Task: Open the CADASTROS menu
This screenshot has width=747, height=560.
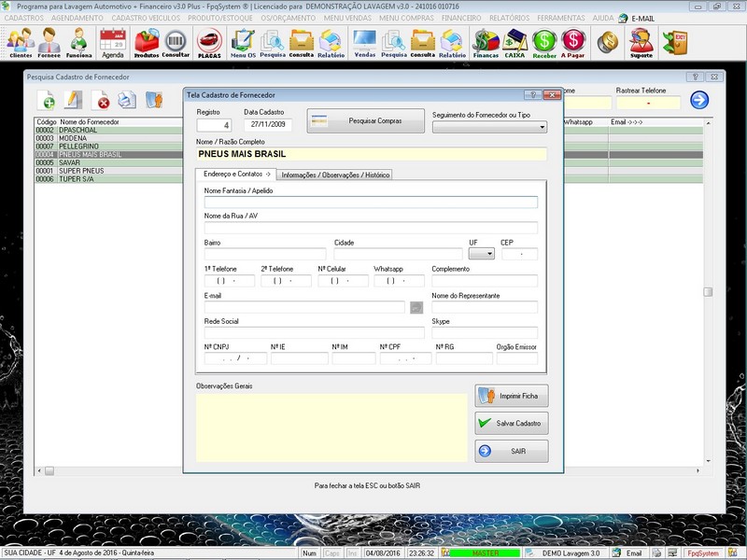Action: click(24, 18)
